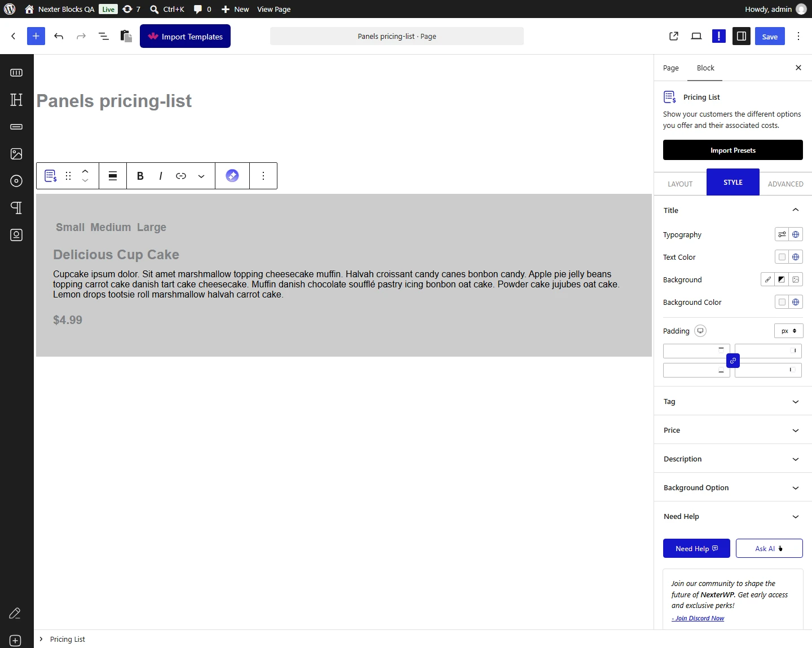Screen dimensions: 812x648
Task: Select the solid color background type for Title
Action: 767,279
